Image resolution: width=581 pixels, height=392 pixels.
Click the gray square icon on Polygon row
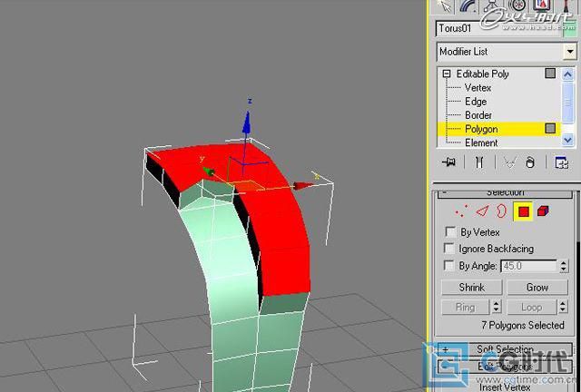click(x=550, y=129)
